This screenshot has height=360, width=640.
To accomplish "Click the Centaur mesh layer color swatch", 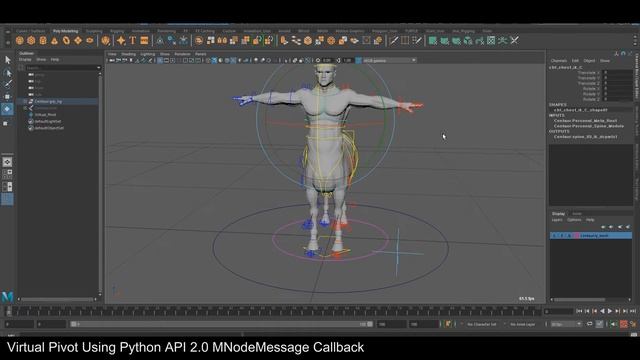I will coord(576,236).
